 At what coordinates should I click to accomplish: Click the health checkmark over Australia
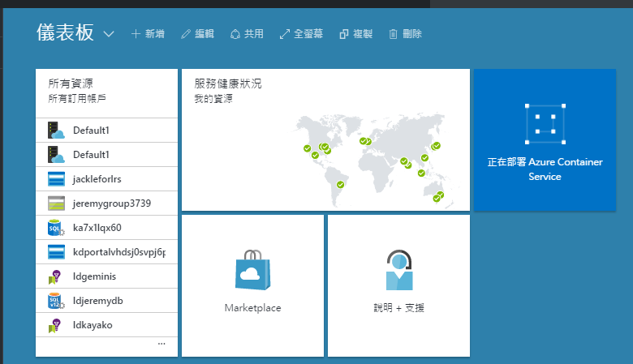pyautogui.click(x=438, y=197)
